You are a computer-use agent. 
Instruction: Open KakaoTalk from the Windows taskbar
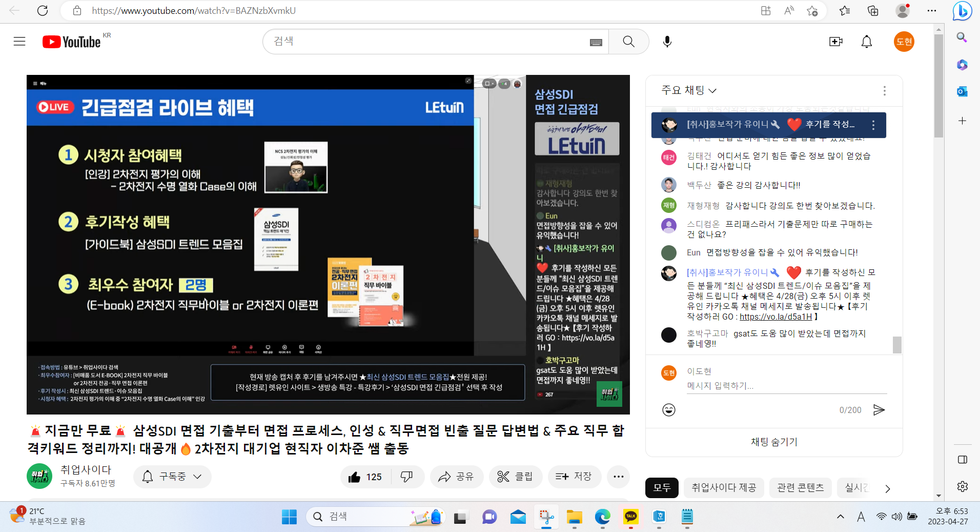630,517
